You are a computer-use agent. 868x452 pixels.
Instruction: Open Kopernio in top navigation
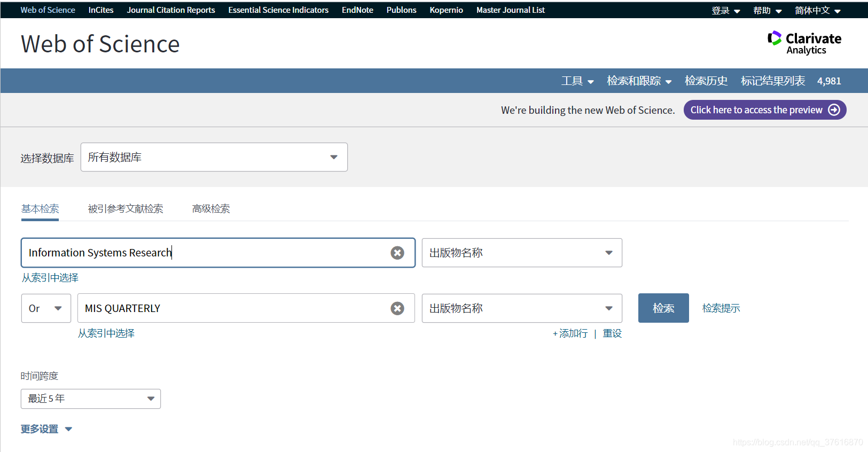(x=447, y=10)
